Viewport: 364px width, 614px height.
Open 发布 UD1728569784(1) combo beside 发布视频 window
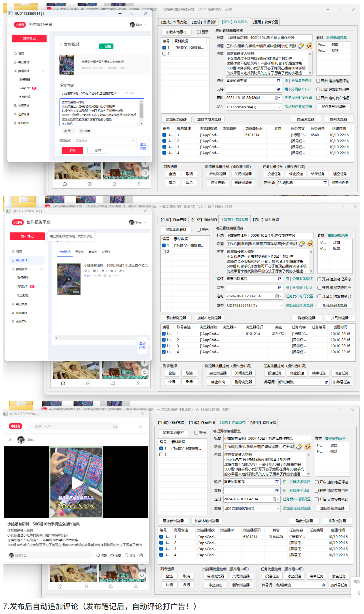tap(254, 107)
